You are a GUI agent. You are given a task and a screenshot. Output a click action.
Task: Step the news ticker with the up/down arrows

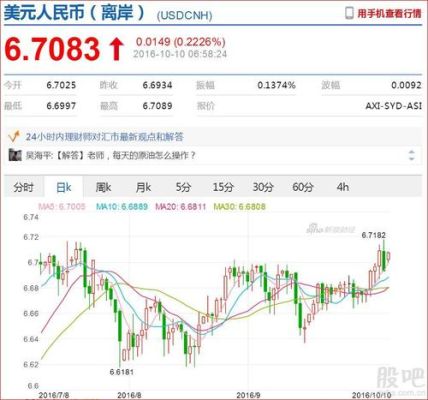point(412,155)
